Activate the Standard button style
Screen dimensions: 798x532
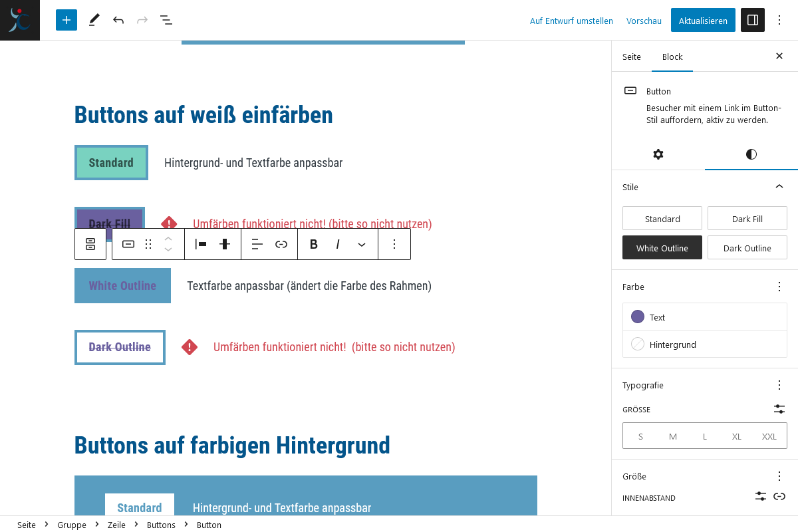click(662, 217)
